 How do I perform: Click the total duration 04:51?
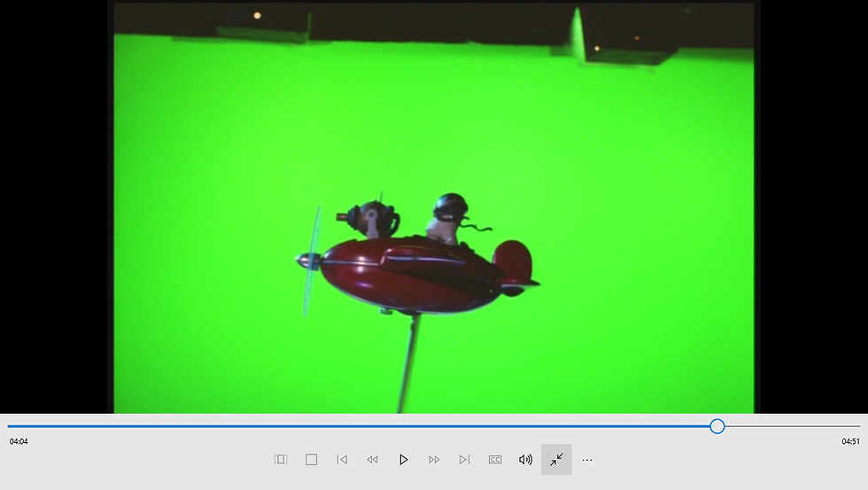850,441
